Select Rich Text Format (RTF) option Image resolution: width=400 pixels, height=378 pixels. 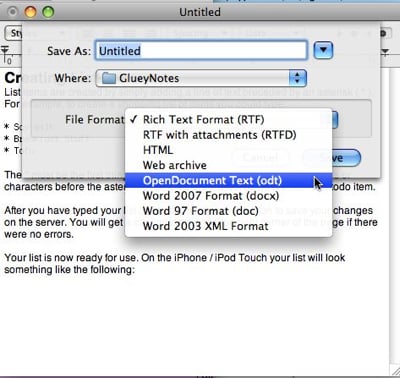(x=228, y=119)
